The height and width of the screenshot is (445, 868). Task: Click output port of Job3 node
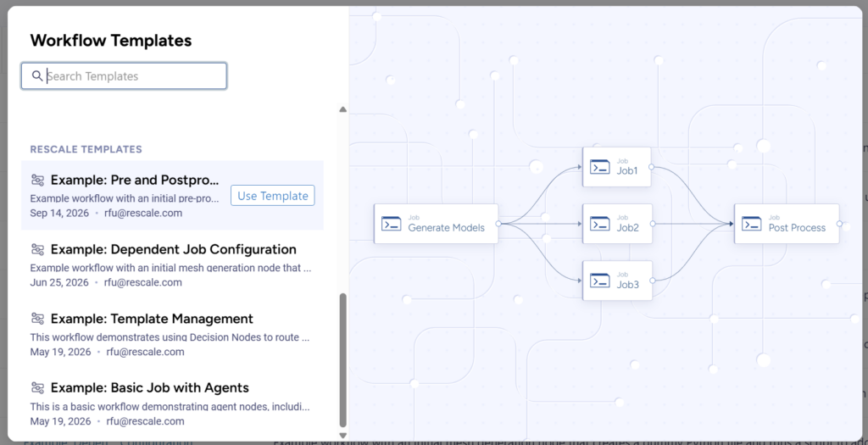coord(652,281)
